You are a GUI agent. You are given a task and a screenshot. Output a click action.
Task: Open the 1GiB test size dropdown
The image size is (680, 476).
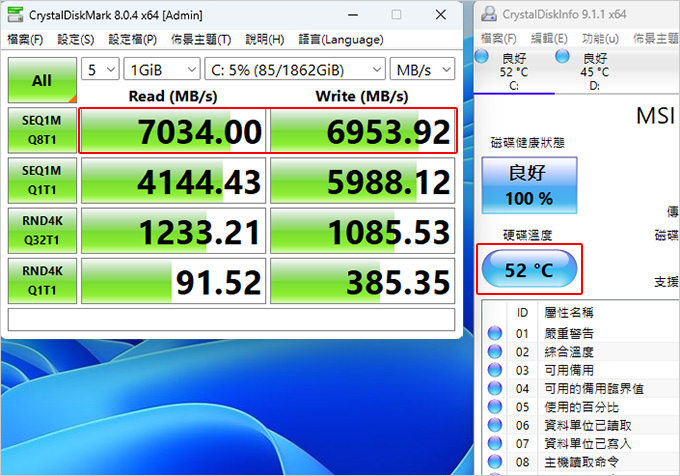click(162, 69)
